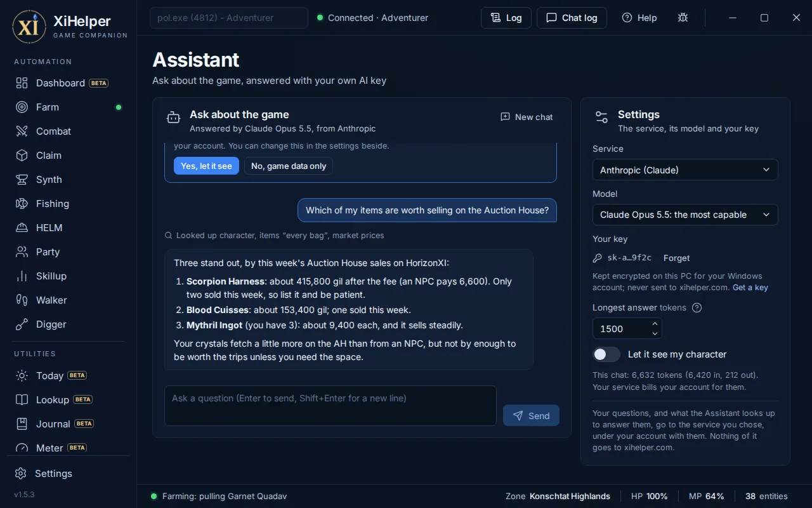Click the Party people icon
812x508 pixels.
point(22,252)
